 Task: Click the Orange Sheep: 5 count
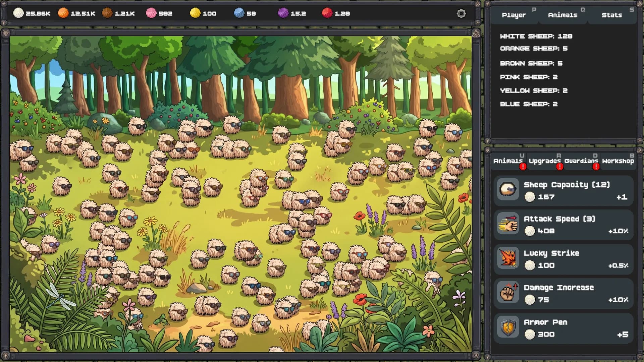coord(534,49)
